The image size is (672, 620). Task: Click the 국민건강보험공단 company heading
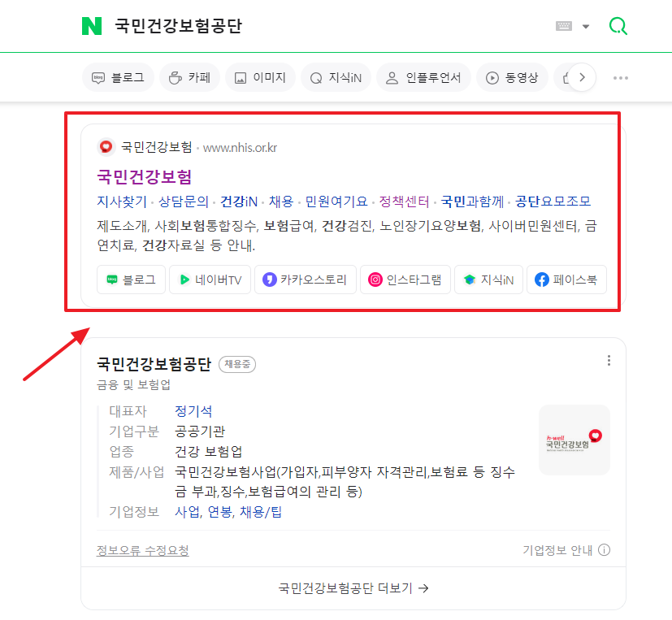tap(154, 364)
